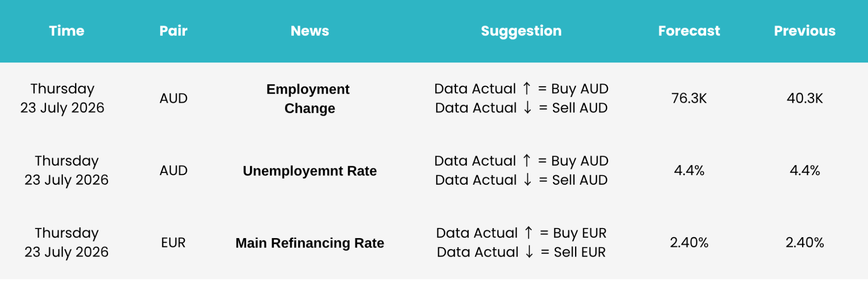Select the News column header
Viewport: 868px width, 282px height.
pos(310,31)
